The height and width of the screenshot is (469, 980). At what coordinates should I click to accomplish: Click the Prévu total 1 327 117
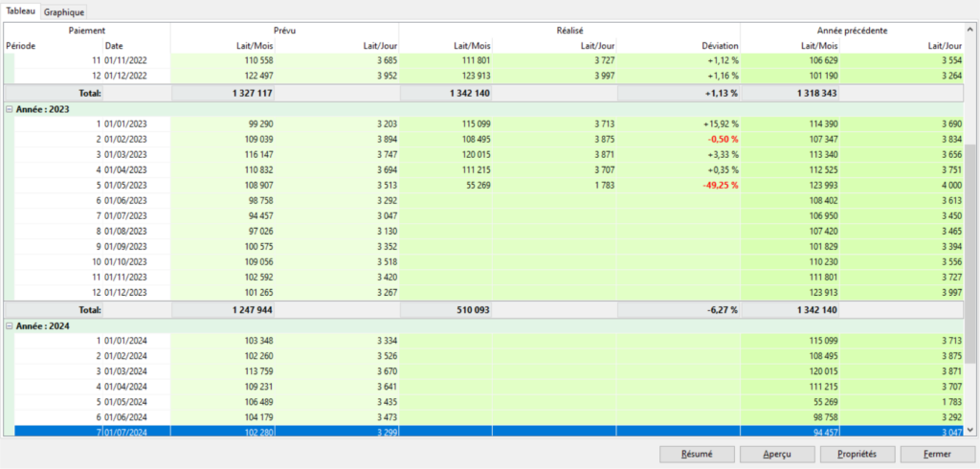click(x=252, y=93)
